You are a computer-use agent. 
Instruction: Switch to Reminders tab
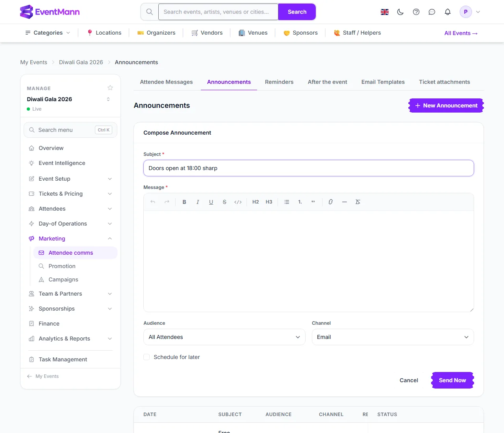pyautogui.click(x=279, y=82)
